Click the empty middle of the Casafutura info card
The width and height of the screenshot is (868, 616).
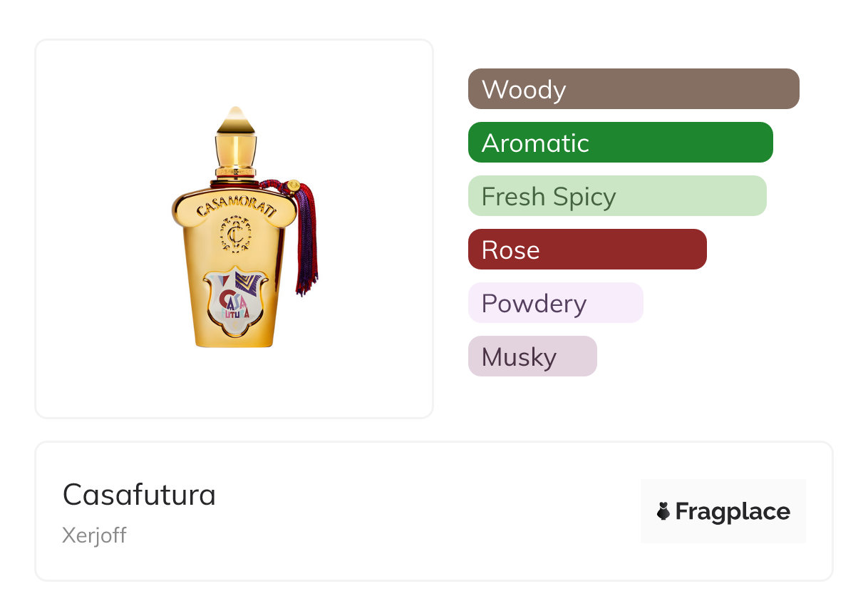pyautogui.click(x=428, y=511)
